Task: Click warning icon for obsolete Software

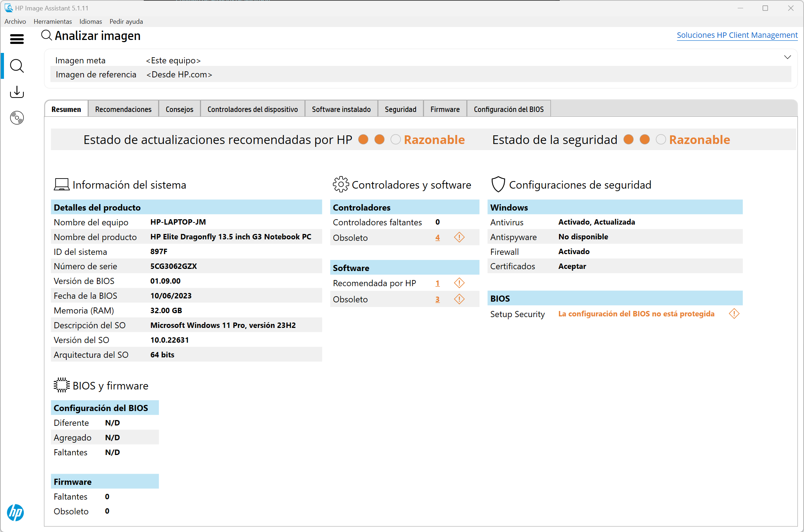Action: click(459, 299)
